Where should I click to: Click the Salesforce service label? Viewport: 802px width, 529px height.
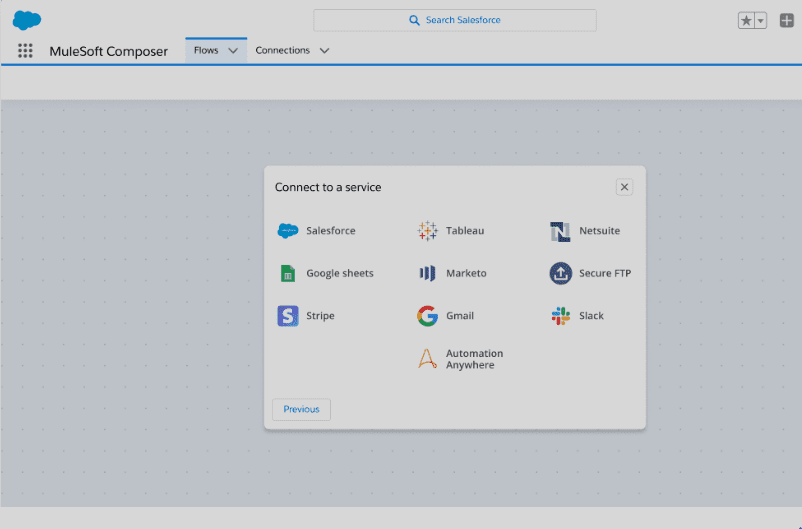click(330, 231)
